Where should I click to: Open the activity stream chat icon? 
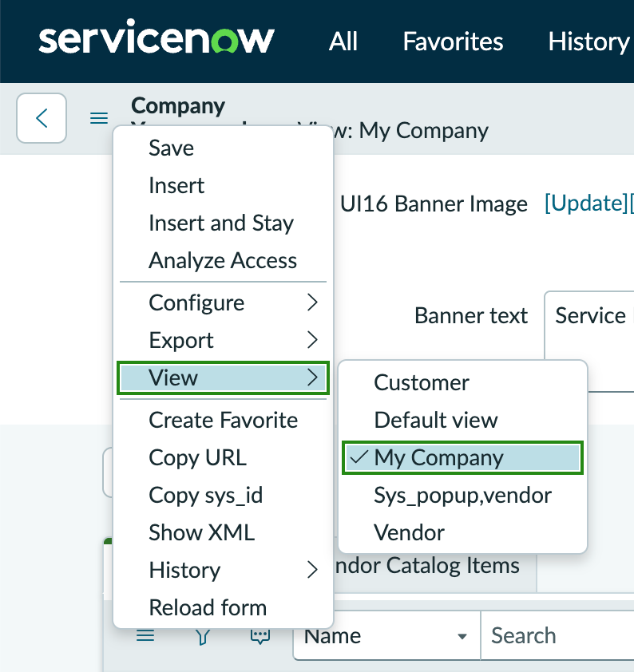click(x=260, y=636)
